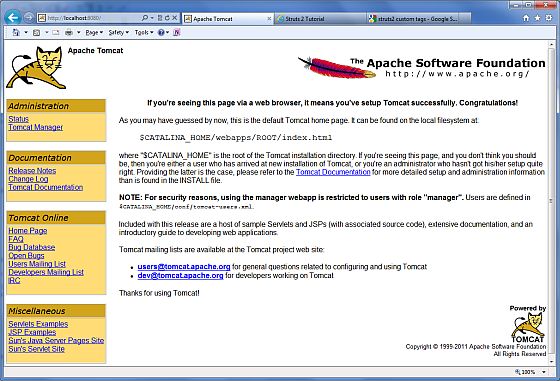Click the dev@tomcat.apache.org email link

pyautogui.click(x=180, y=275)
